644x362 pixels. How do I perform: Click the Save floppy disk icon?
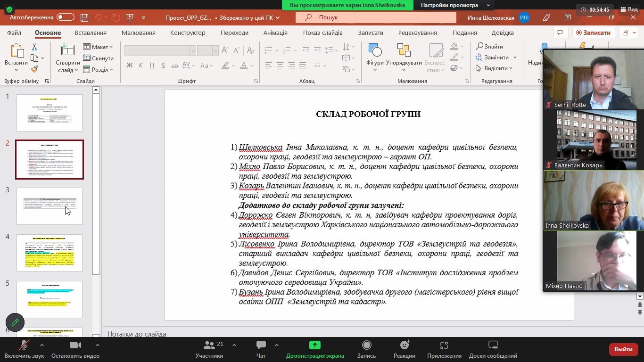coord(84,17)
